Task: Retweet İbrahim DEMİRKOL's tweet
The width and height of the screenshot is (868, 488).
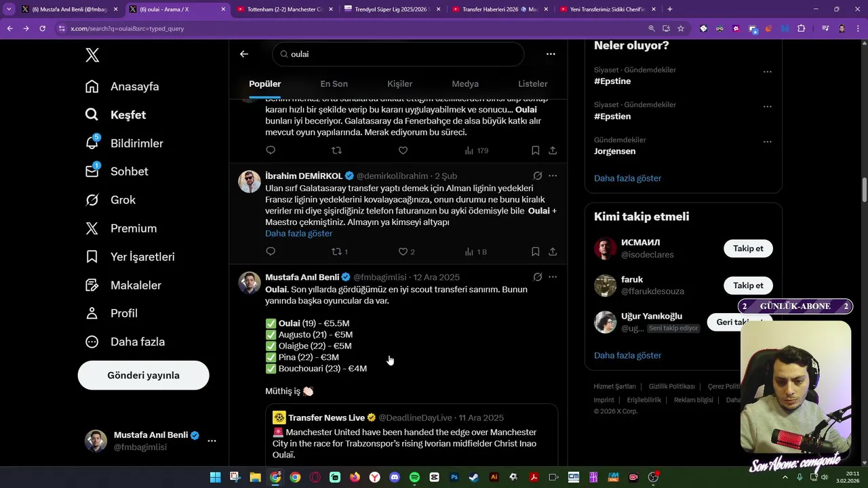Action: click(339, 251)
